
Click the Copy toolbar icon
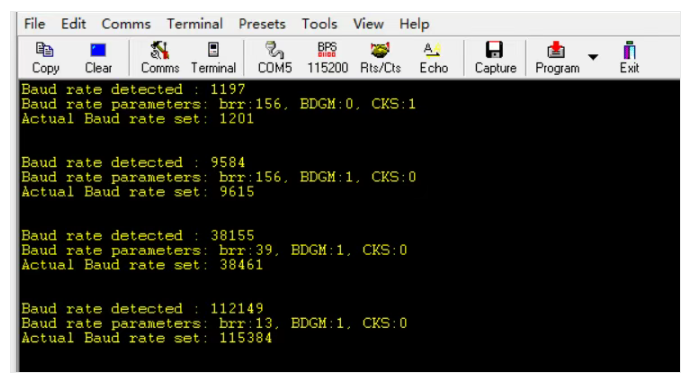pyautogui.click(x=45, y=58)
